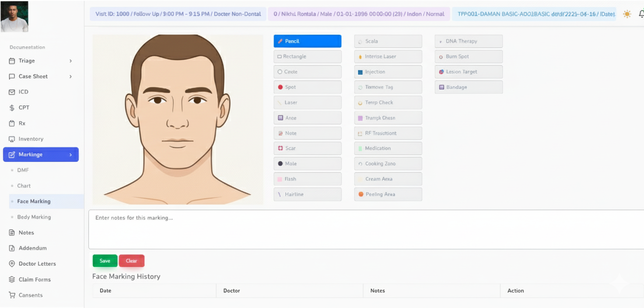The image size is (644, 308).
Task: Select the Injection marker tool
Action: pyautogui.click(x=388, y=72)
